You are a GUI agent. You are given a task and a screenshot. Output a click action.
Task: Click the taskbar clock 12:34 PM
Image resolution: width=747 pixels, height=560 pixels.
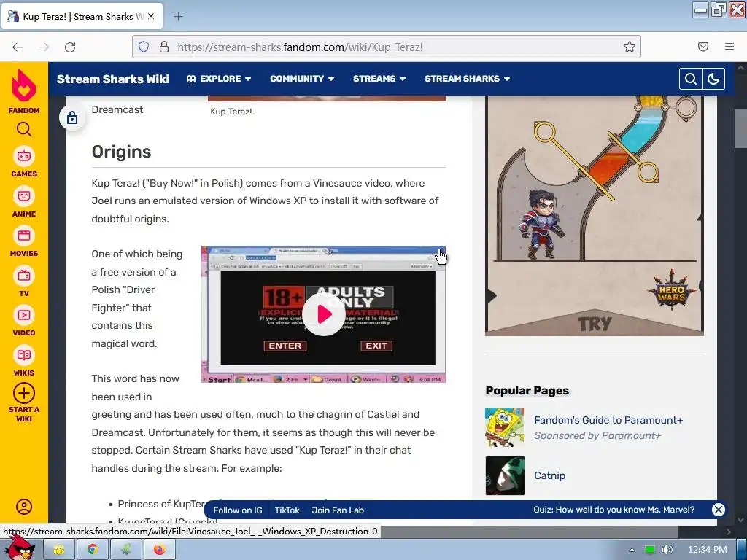coord(707,550)
